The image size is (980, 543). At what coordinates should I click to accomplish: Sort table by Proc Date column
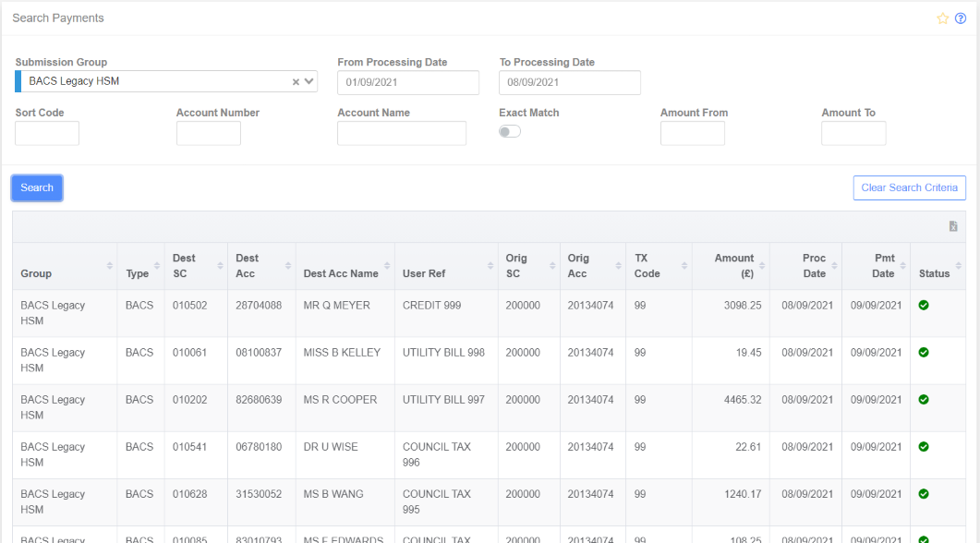click(834, 266)
